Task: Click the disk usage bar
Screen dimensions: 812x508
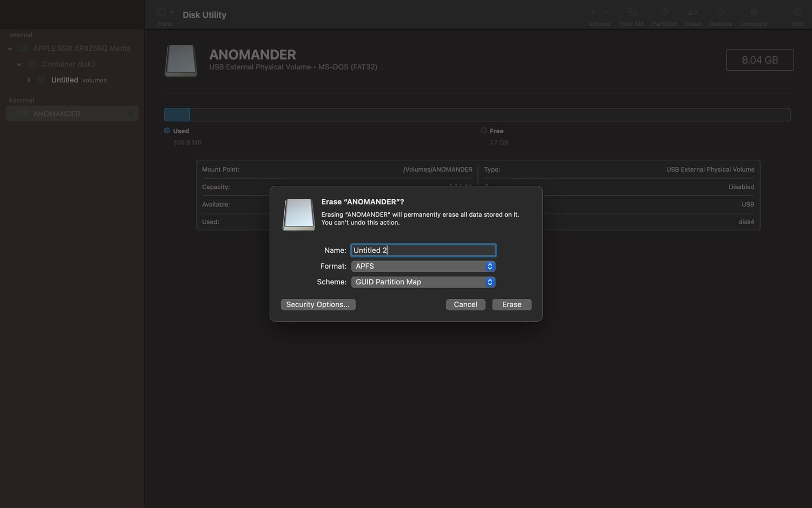Action: pyautogui.click(x=477, y=114)
